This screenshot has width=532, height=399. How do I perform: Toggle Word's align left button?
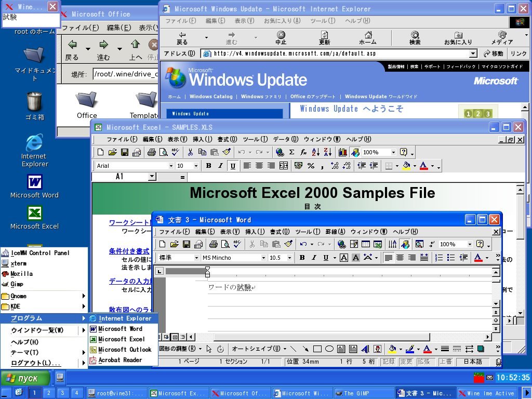[x=388, y=258]
